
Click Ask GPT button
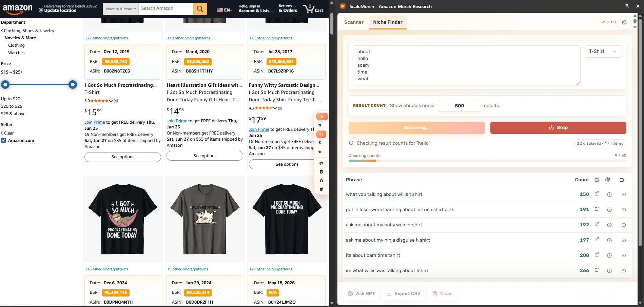coord(362,294)
